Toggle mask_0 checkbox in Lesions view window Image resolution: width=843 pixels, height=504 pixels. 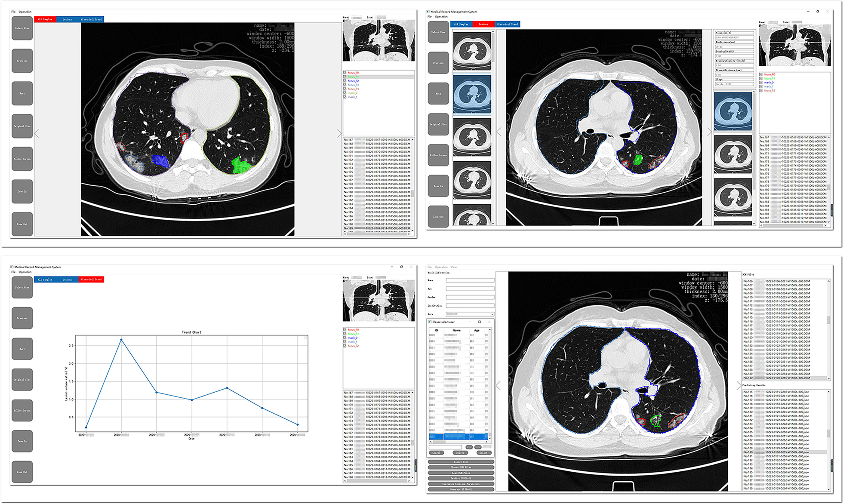[761, 83]
